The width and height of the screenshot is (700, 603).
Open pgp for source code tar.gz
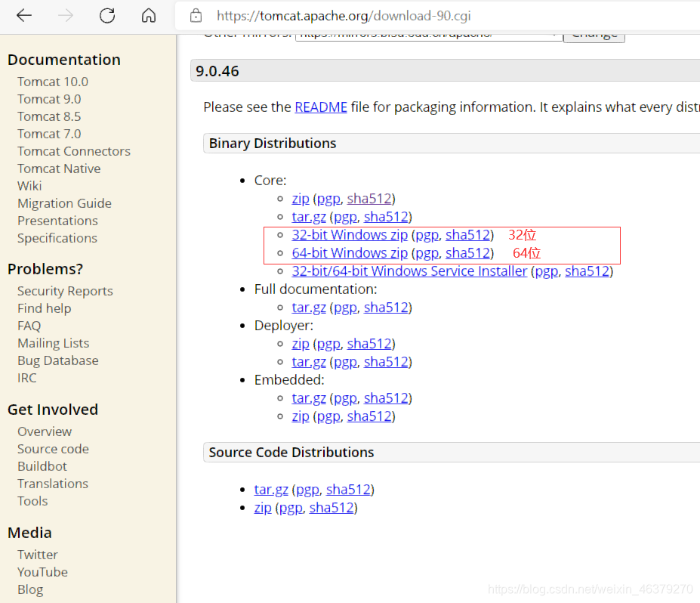click(307, 490)
